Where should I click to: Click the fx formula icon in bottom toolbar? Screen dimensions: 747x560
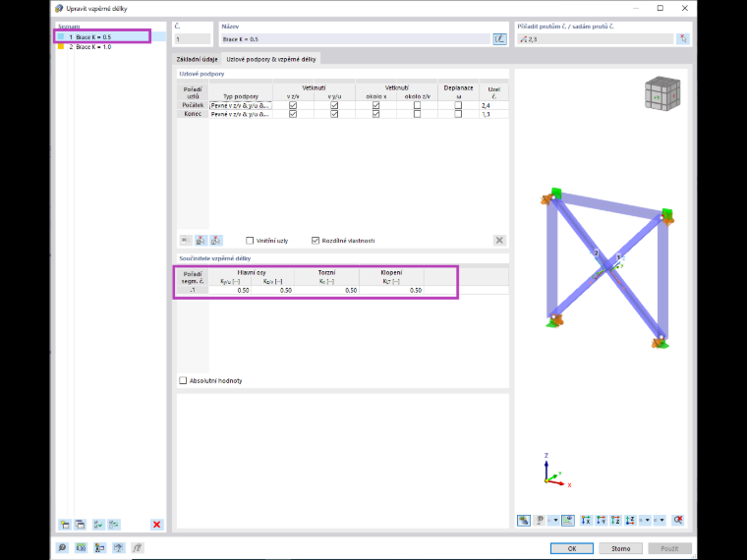(x=137, y=547)
